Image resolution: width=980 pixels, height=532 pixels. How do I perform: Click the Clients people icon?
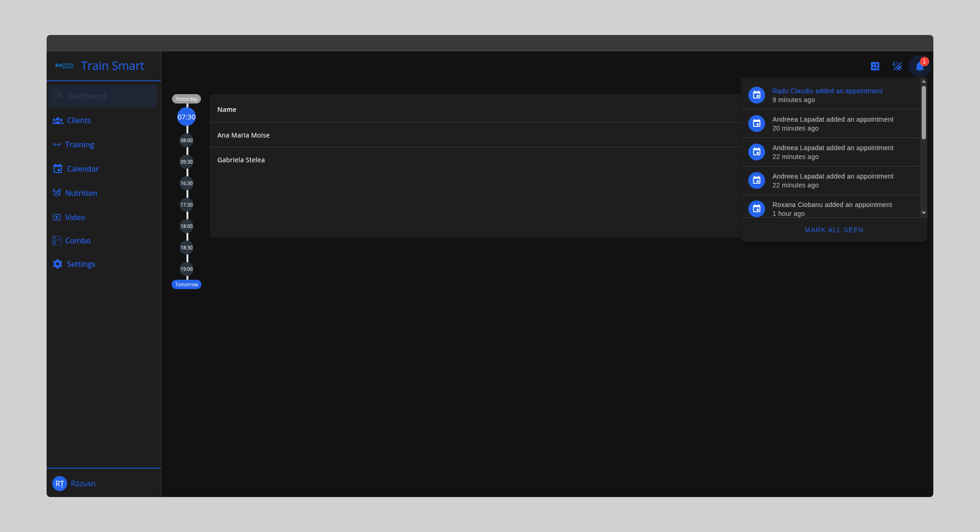[x=58, y=120]
